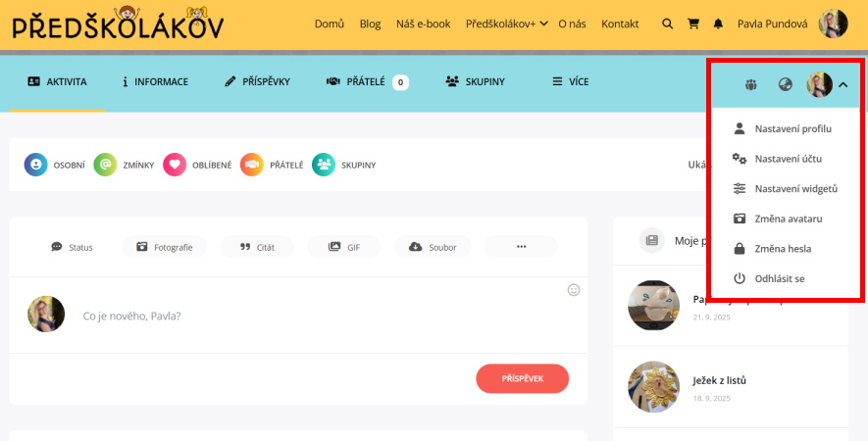Open the shopping cart icon

(693, 24)
